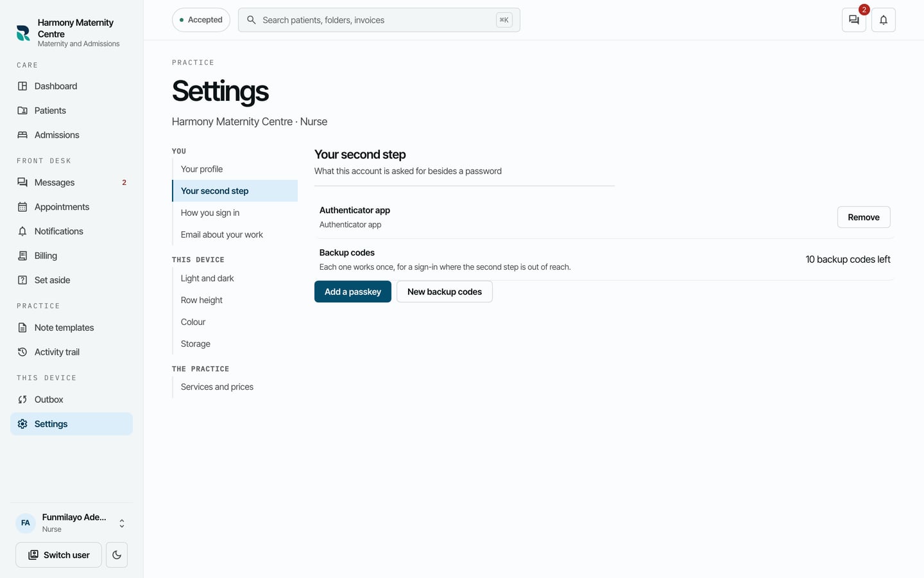Click the Switch user button

coord(58,555)
